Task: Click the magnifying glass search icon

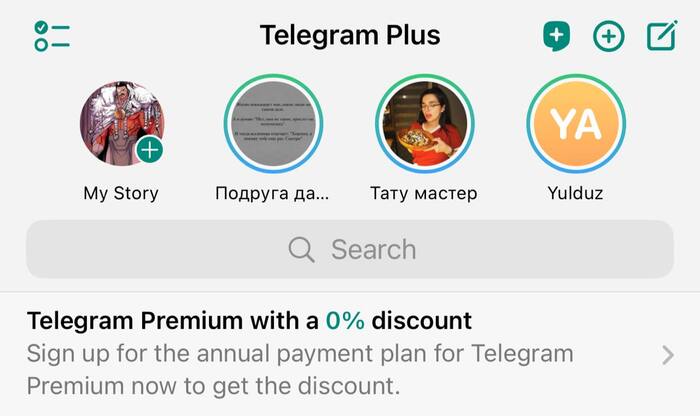Action: pyautogui.click(x=301, y=249)
